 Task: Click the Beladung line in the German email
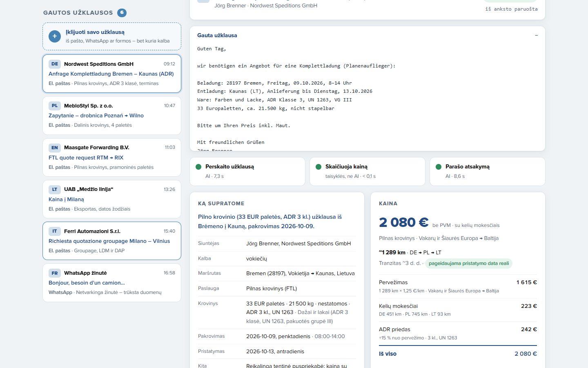point(274,83)
